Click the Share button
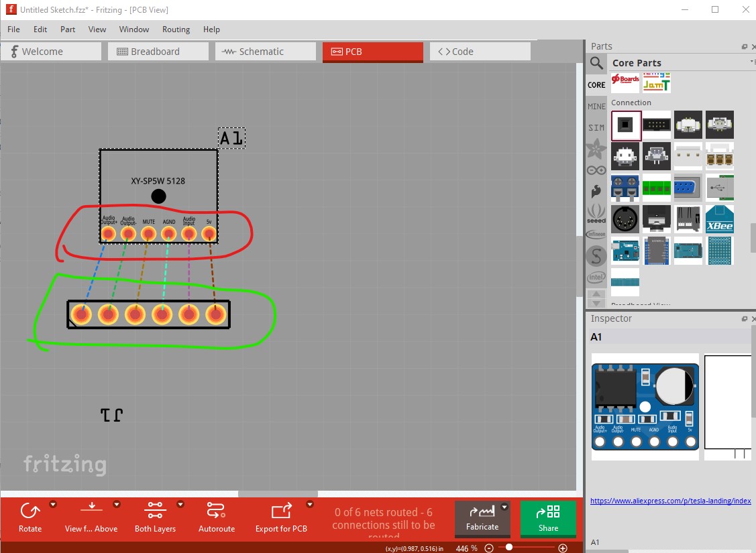Screen dimensions: 756x553 [x=548, y=518]
